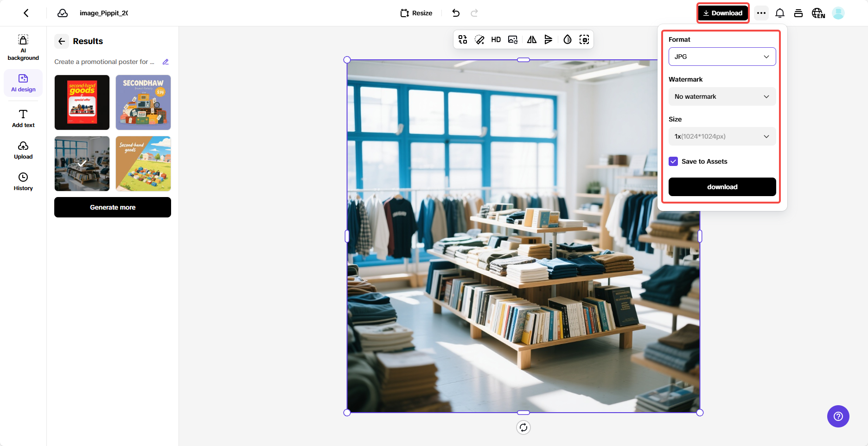Switch to the AI design panel
Screen dimensions: 868x446
[x=23, y=83]
